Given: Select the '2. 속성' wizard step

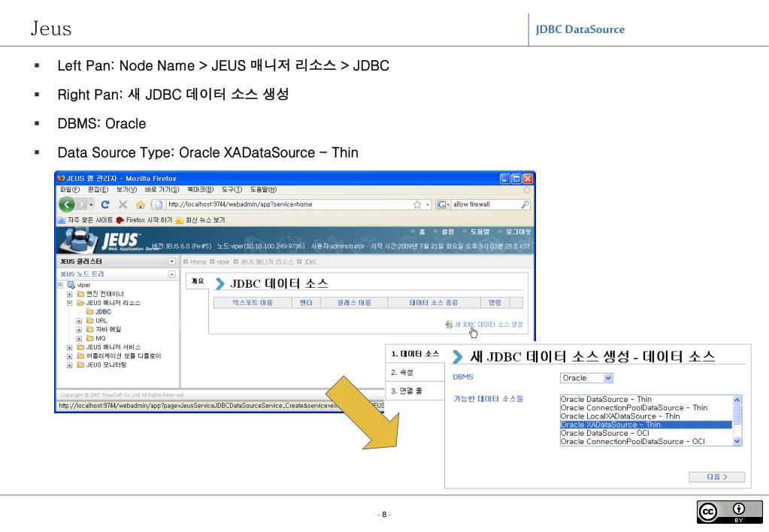Looking at the screenshot, I should 416,373.
